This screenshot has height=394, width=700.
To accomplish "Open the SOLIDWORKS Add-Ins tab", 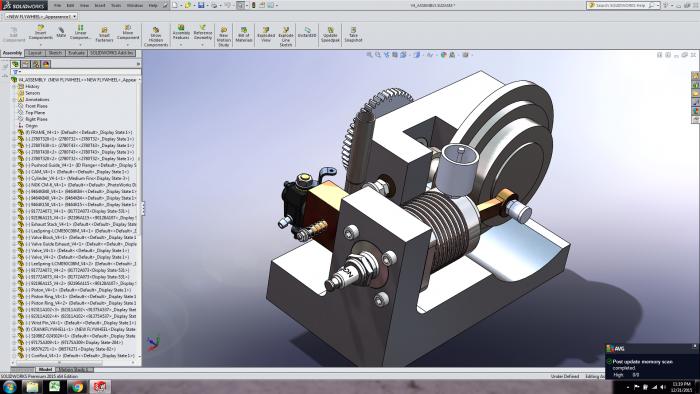I will click(112, 53).
